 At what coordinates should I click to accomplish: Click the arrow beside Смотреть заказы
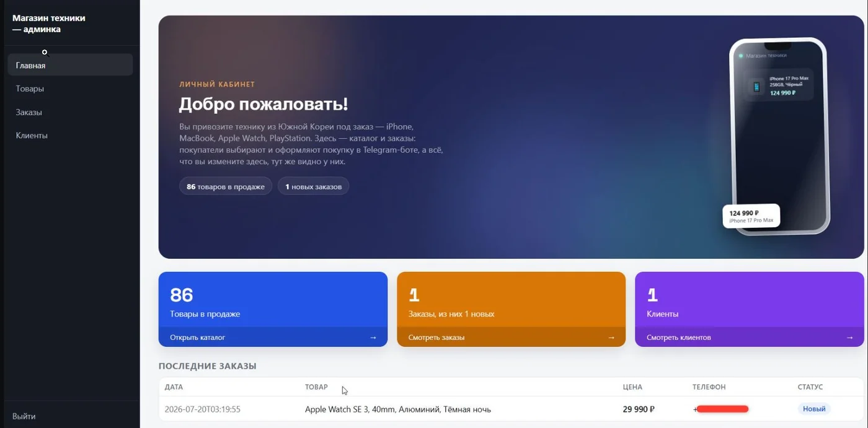coord(611,338)
